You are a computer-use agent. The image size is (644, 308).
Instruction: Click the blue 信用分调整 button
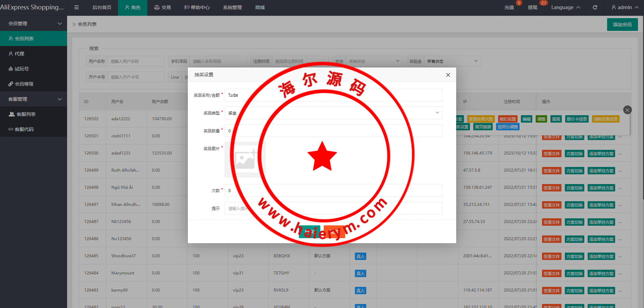(507, 127)
